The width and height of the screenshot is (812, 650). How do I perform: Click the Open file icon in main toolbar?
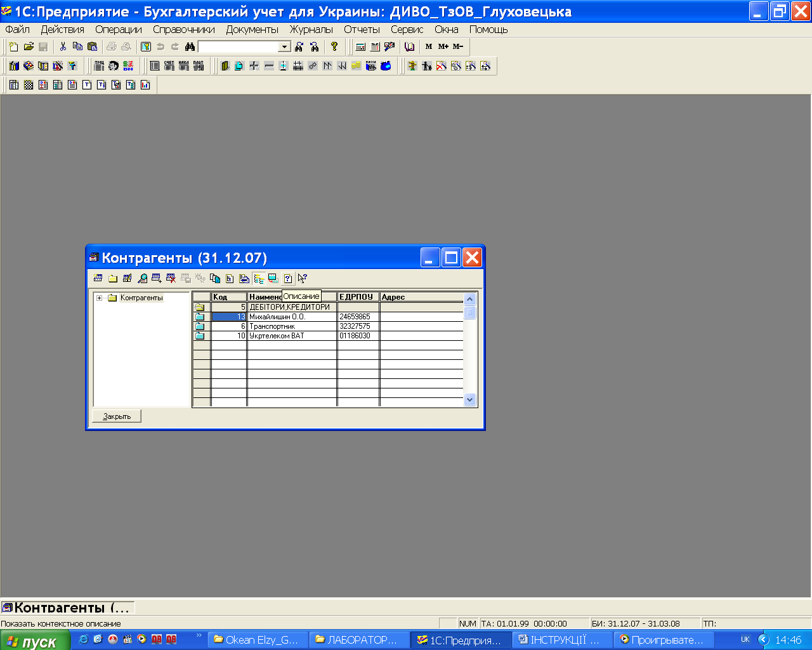[29, 47]
